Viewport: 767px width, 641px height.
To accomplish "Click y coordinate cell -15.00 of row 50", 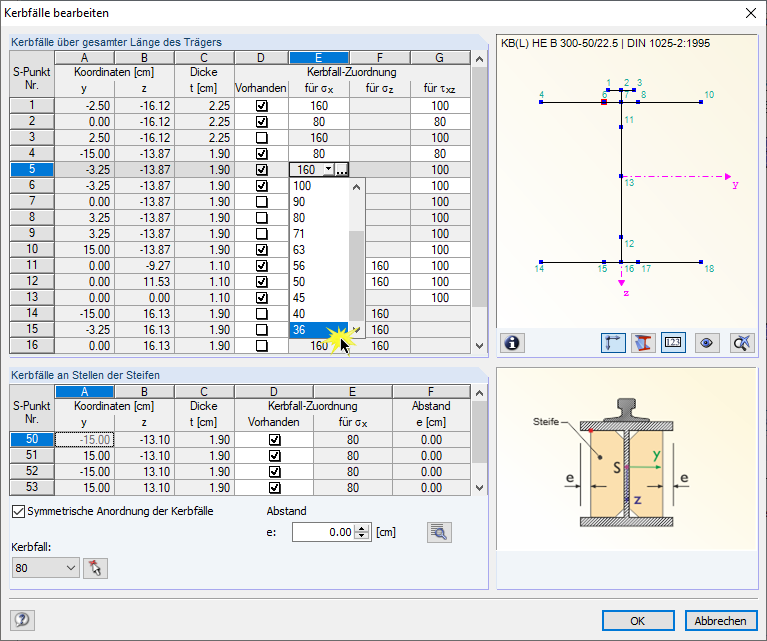I will click(x=85, y=439).
